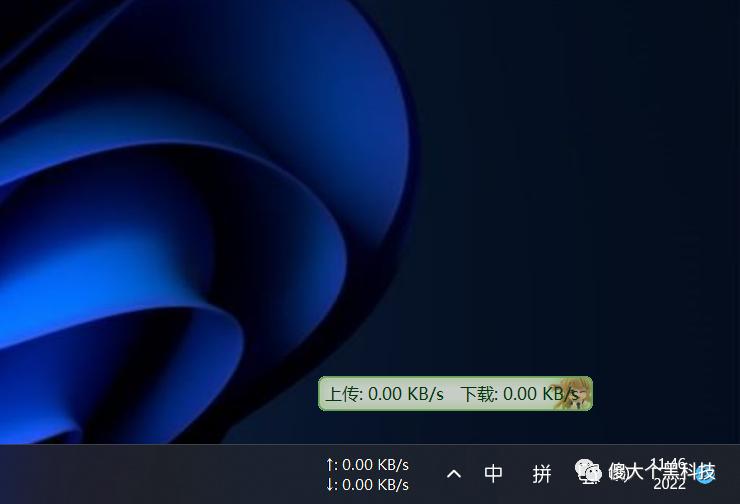
Task: Click the 上传: 0.00 KB/s text in widget
Action: tap(384, 394)
